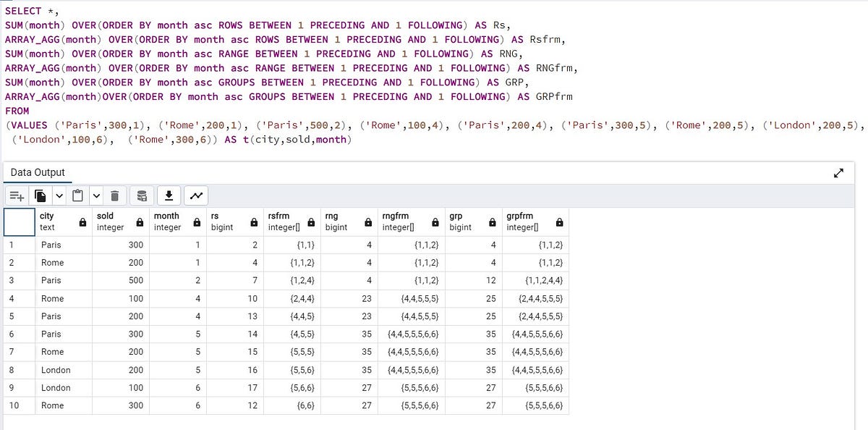Open the Copy options dropdown arrow

click(x=59, y=195)
